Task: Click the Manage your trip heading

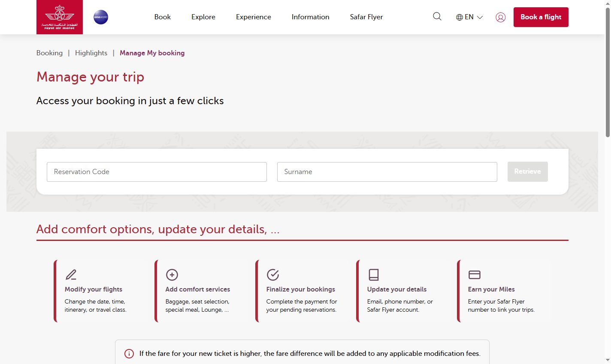Action: [x=90, y=77]
